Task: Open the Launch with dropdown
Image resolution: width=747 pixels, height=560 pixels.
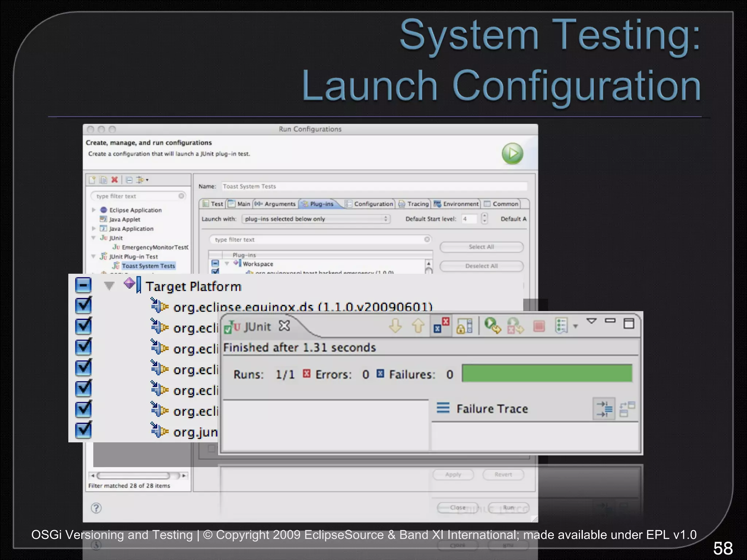Action: (316, 219)
